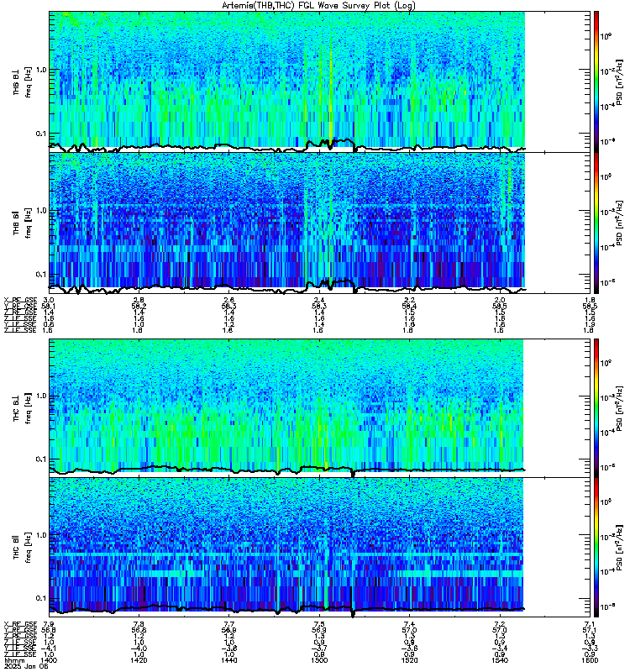Click the PSD [nT²/Hz] label beside THB B⊥ color bar
This screenshot has height=672, width=630.
tap(619, 82)
